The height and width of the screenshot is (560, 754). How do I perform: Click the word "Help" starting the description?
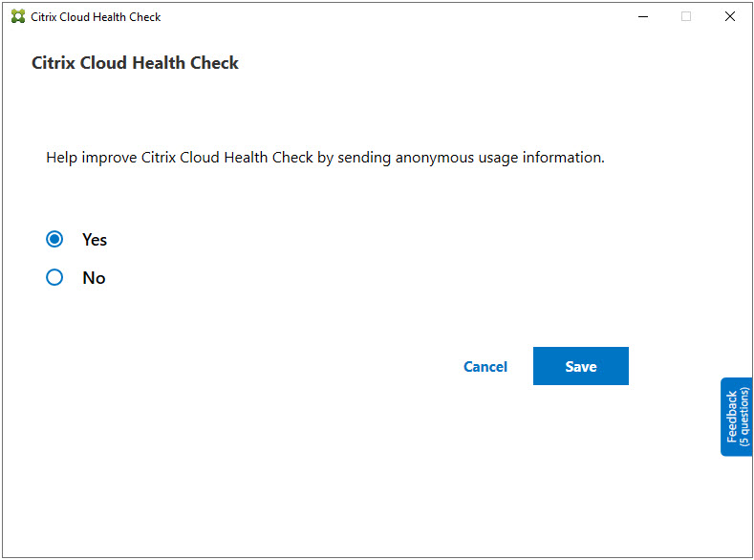[x=61, y=158]
